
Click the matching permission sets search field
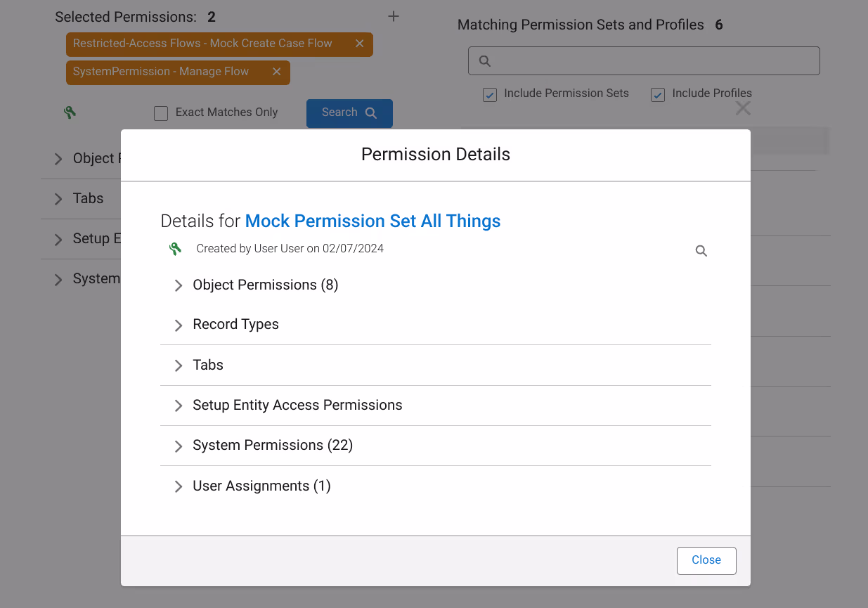644,61
